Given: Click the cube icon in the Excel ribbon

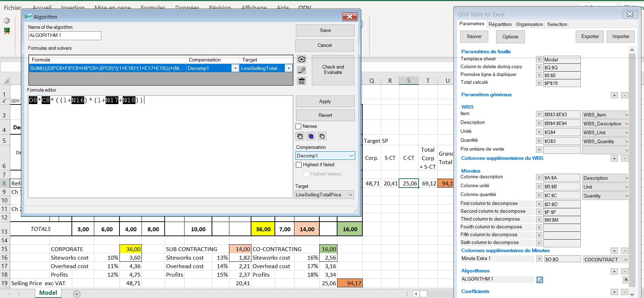Looking at the screenshot, I should tap(7, 21).
